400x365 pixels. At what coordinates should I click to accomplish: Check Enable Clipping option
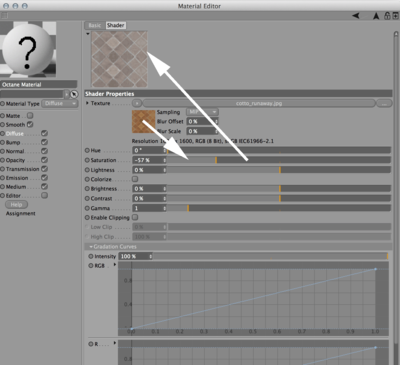click(135, 217)
